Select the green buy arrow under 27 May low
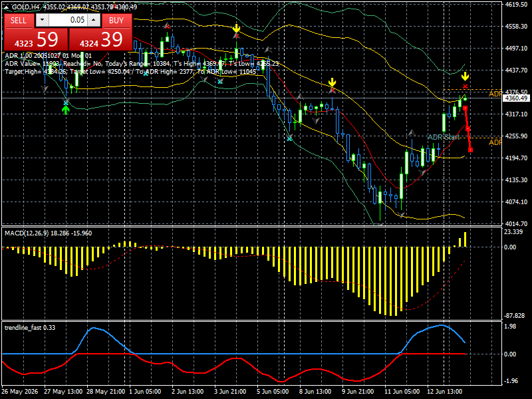The width and height of the screenshot is (532, 399). tap(65, 110)
